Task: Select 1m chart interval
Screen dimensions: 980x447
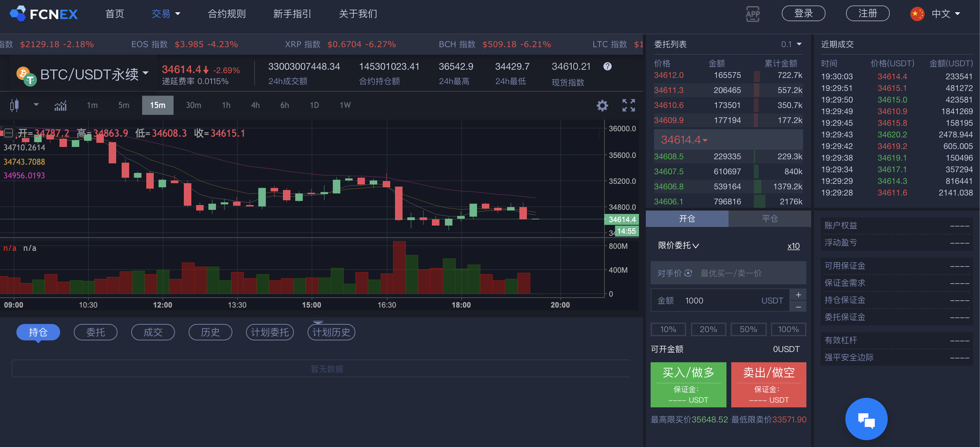Action: (x=92, y=105)
